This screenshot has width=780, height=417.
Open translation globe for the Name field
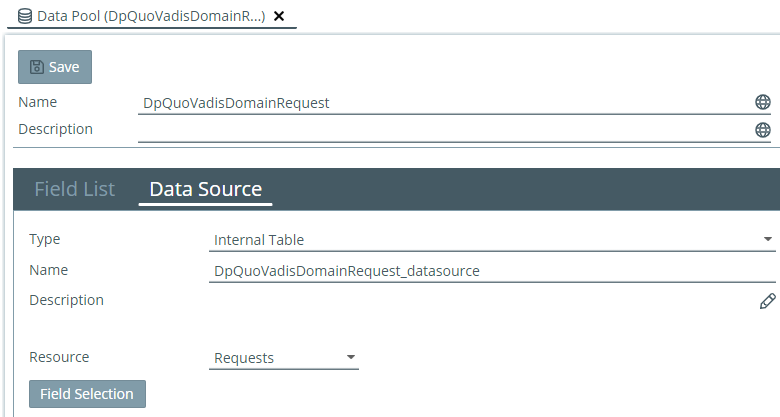[x=762, y=102]
